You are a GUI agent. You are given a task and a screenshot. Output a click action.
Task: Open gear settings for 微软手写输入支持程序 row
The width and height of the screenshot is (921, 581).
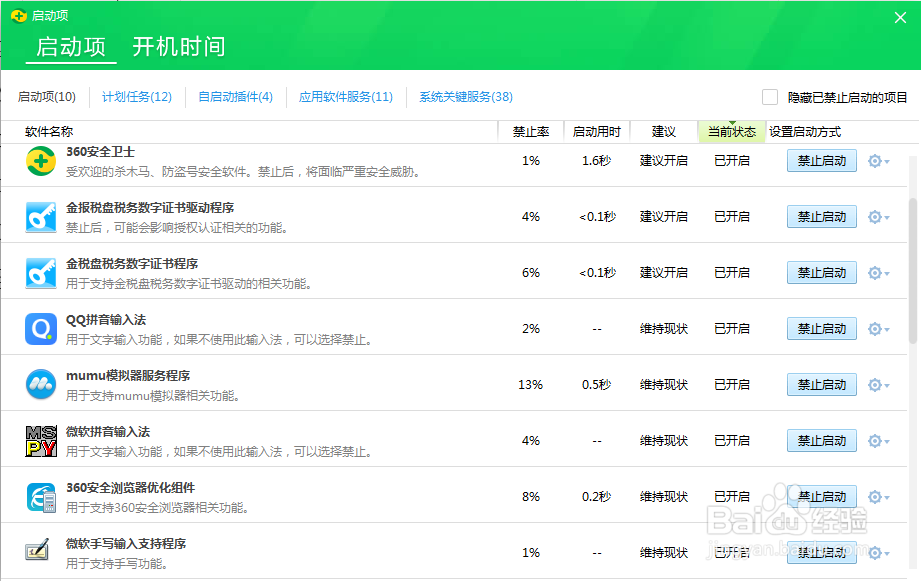[879, 553]
